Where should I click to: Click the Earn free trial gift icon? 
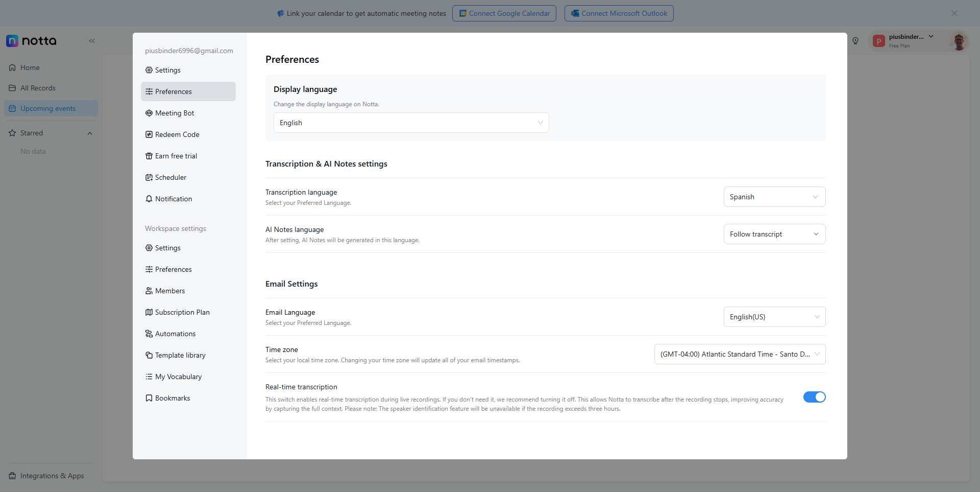click(x=149, y=156)
